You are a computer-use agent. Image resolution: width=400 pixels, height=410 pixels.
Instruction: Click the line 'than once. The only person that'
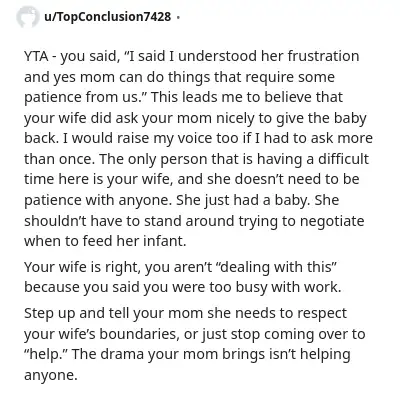click(x=196, y=159)
